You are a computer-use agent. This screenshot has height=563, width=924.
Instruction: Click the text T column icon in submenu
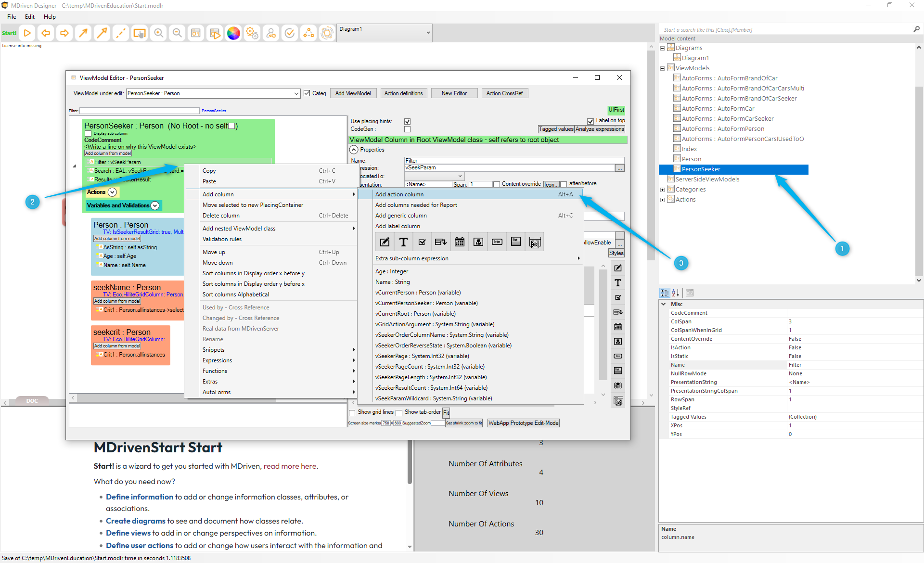coord(403,242)
